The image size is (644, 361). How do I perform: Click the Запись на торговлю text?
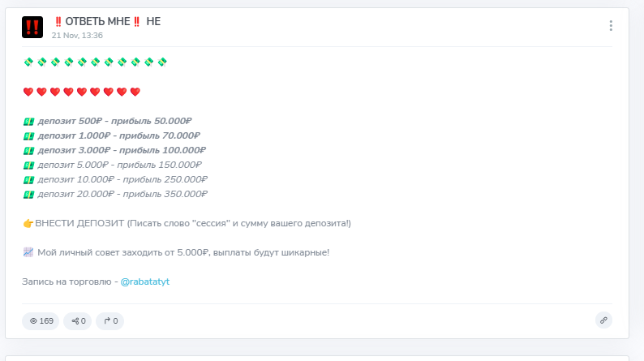pyautogui.click(x=67, y=281)
